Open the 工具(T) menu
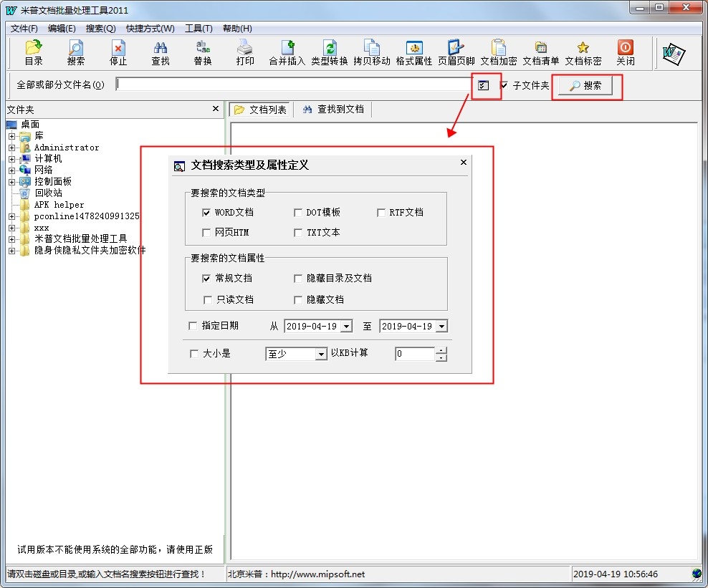The height and width of the screenshot is (588, 708). 198,29
